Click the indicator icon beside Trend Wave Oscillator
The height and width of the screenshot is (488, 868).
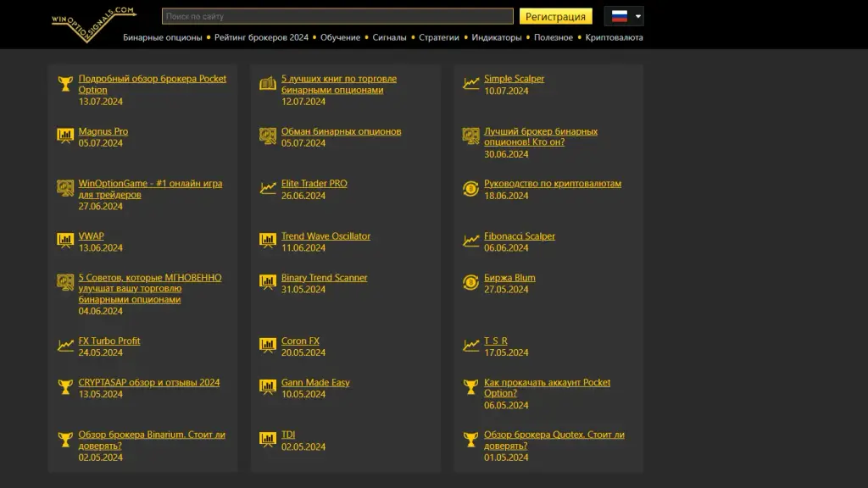coord(268,240)
